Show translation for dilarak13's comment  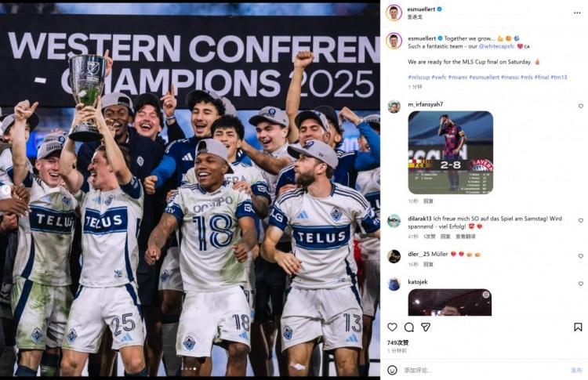pyautogui.click(x=464, y=236)
